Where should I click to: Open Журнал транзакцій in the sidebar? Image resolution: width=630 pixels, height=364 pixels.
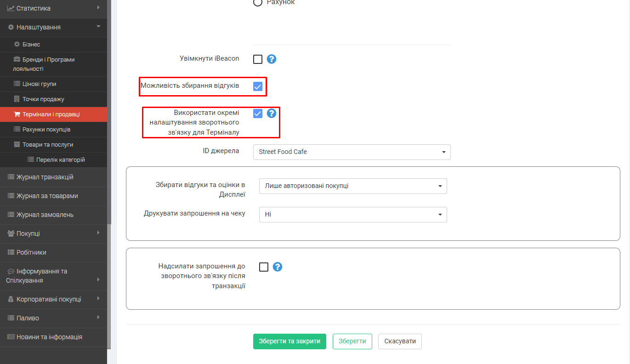[45, 177]
